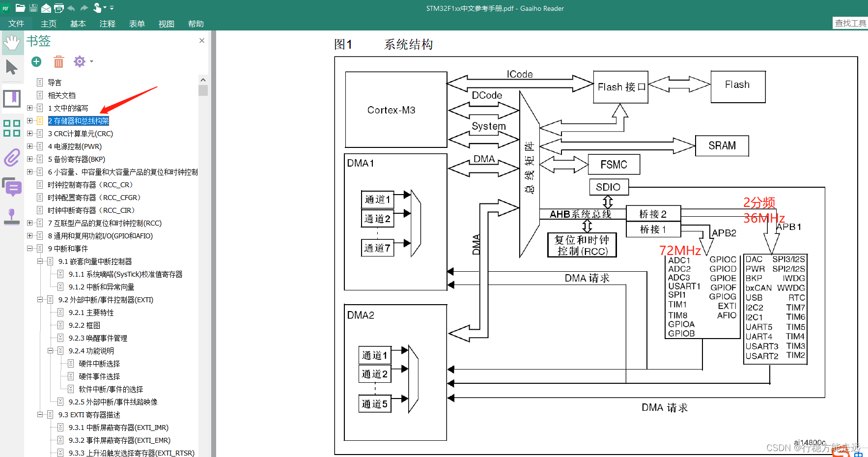
Task: Open a file using the folder icon
Action: tap(20, 8)
